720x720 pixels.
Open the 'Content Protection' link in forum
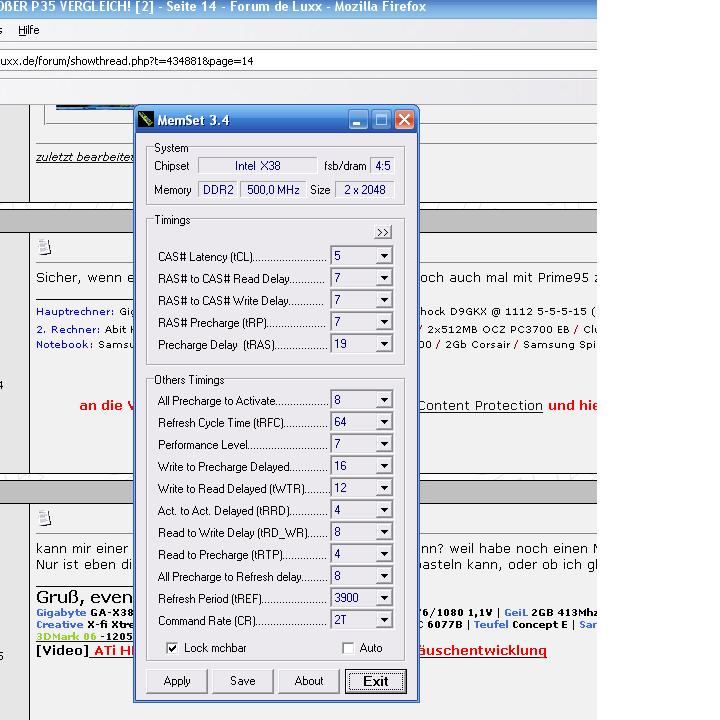tap(481, 405)
